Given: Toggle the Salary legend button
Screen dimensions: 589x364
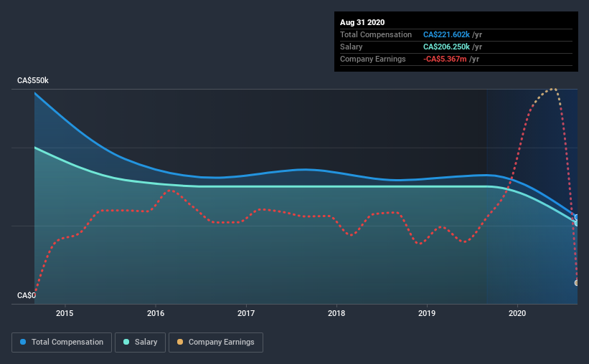Looking at the screenshot, I should (x=140, y=343).
